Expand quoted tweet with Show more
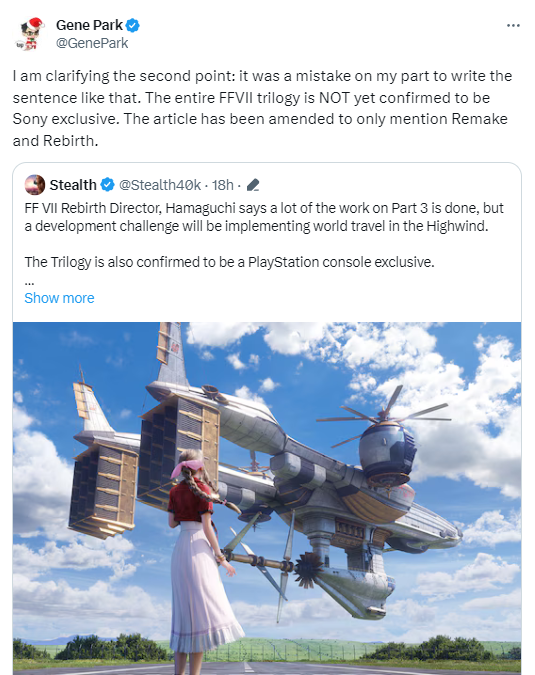535x675 pixels. tap(59, 298)
